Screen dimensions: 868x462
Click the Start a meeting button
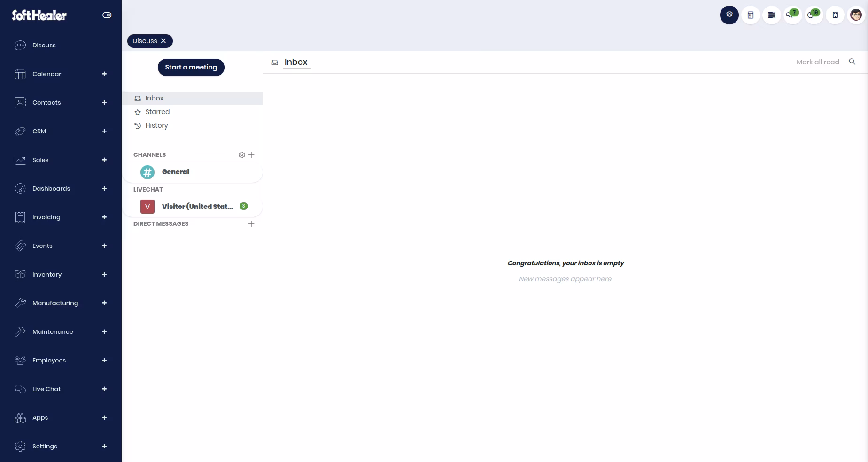191,67
